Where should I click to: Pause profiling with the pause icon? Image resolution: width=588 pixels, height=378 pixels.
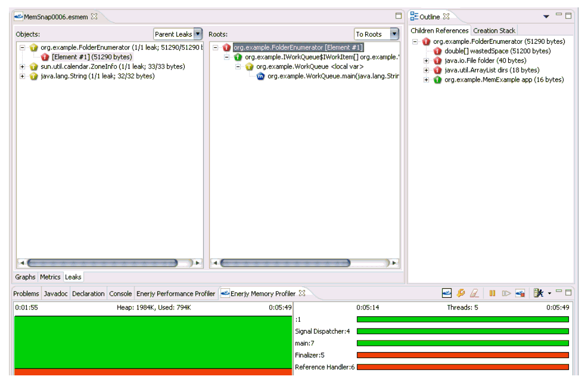pos(492,294)
